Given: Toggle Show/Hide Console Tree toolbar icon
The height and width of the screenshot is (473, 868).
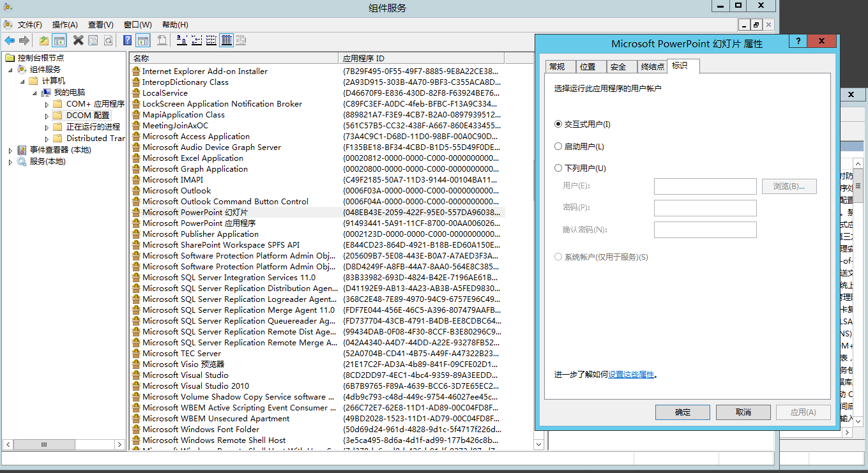Looking at the screenshot, I should 59,41.
